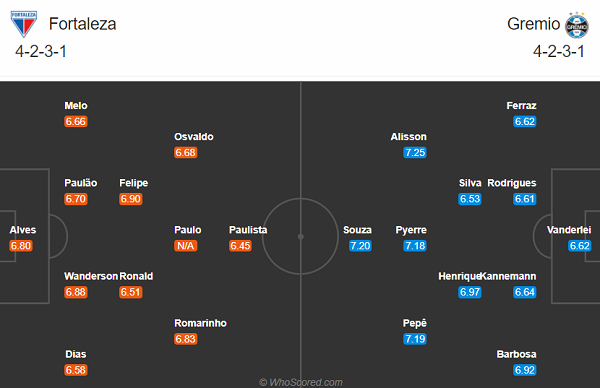Click player name Kannemann

pos(509,276)
